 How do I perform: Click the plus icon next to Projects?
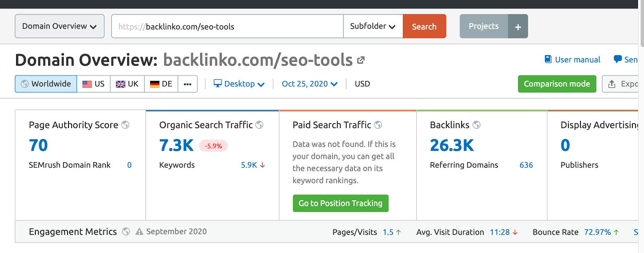[518, 27]
